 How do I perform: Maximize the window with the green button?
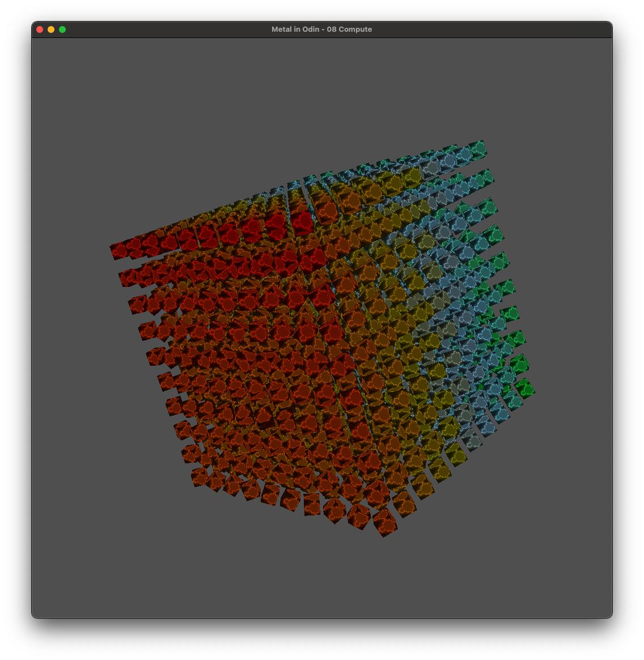coord(62,29)
